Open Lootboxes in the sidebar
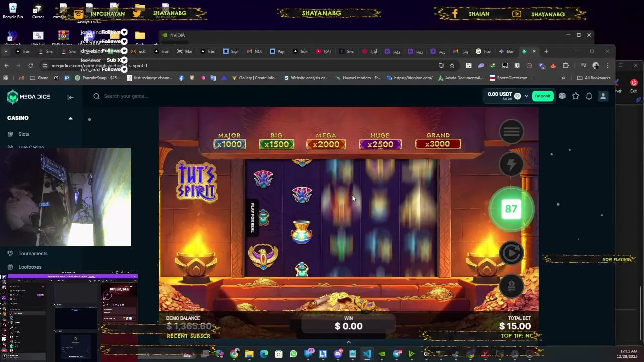 (x=30, y=267)
